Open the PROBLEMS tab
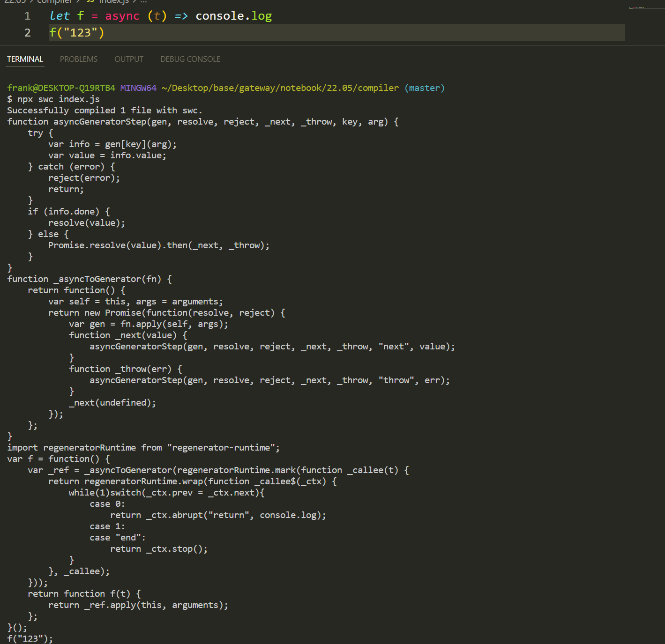 point(79,59)
